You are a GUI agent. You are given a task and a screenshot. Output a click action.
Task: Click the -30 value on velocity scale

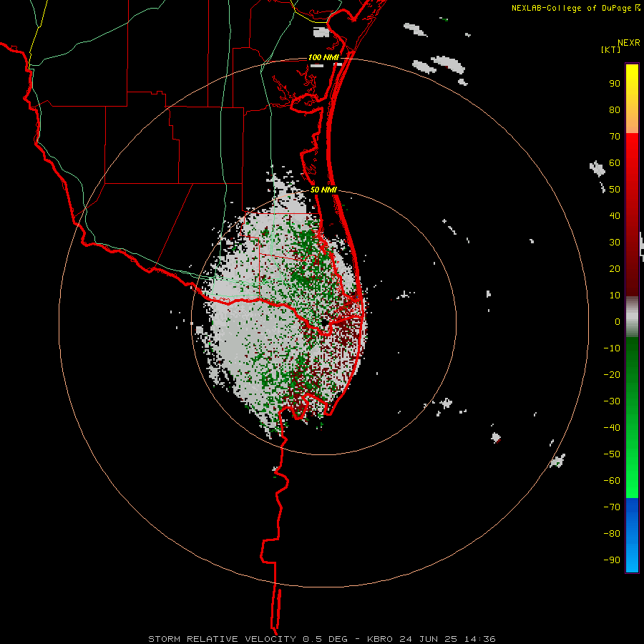[x=612, y=401]
